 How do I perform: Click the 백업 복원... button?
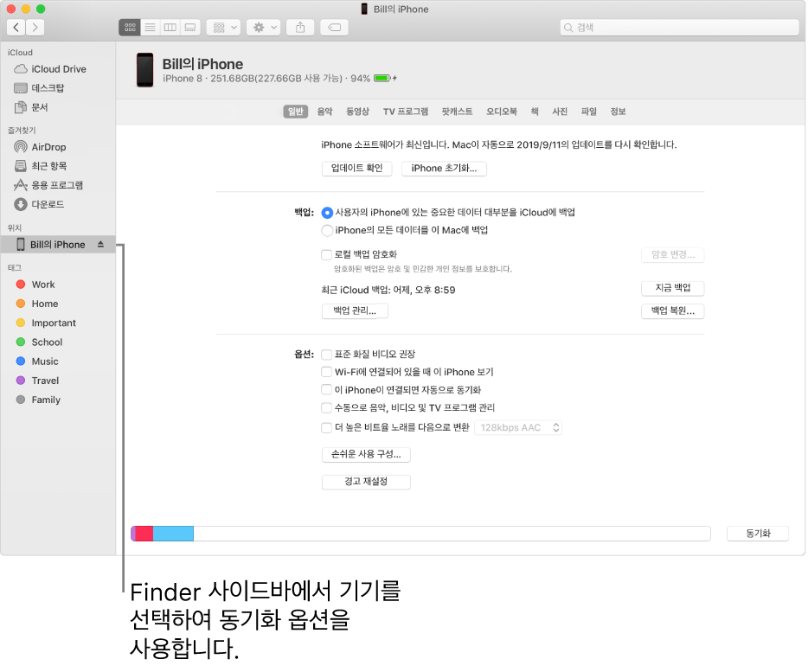(672, 310)
